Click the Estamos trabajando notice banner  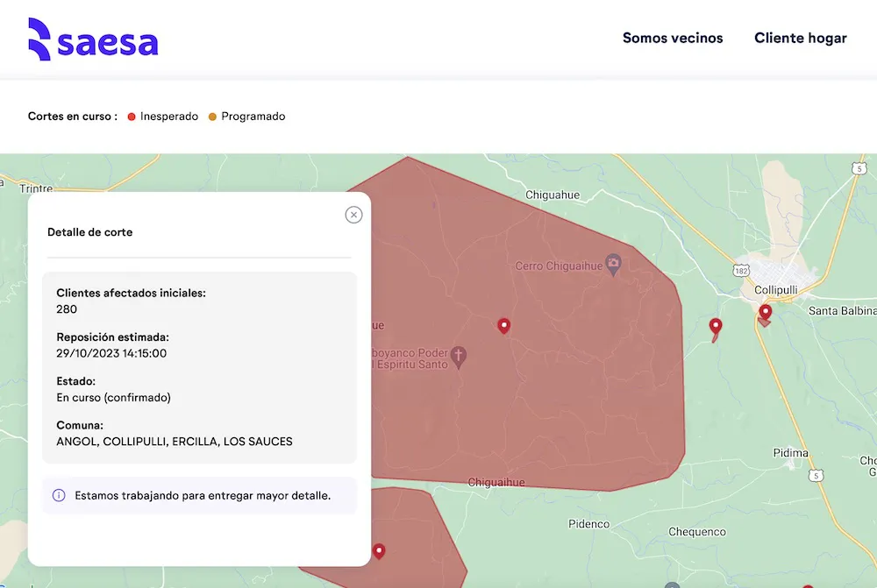coord(199,495)
